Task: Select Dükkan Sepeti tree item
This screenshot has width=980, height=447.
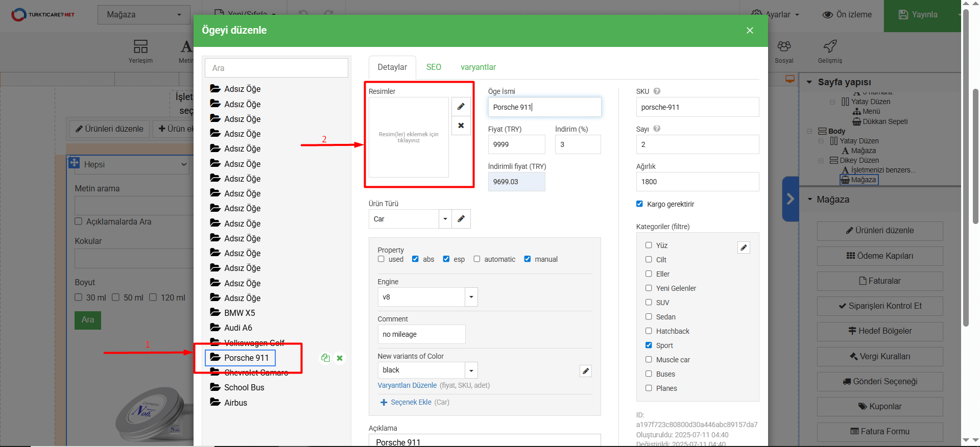Action: 880,121
